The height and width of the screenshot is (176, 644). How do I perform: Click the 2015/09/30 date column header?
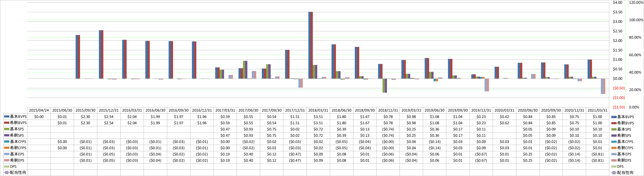[x=85, y=110]
